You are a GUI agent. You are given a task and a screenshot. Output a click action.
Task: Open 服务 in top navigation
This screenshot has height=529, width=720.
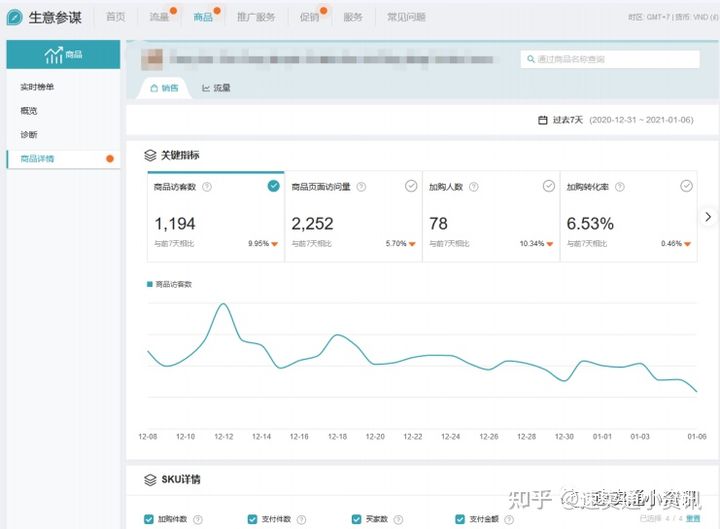353,17
